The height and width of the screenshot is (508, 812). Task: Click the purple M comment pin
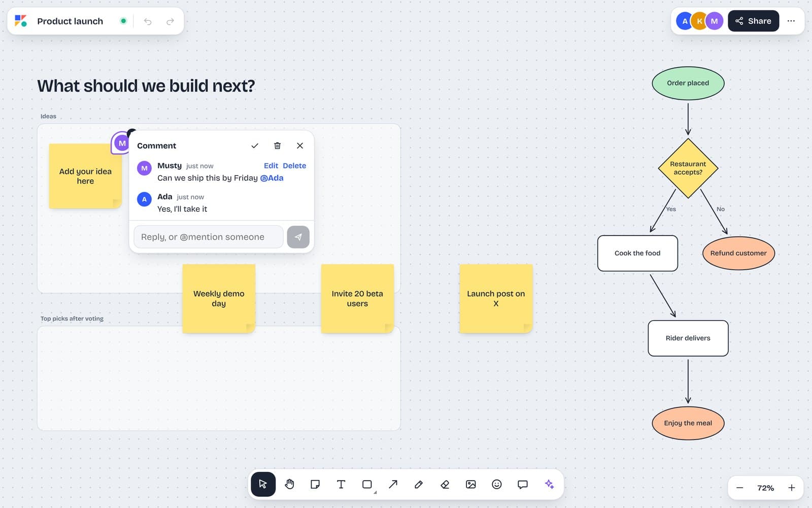pyautogui.click(x=122, y=143)
